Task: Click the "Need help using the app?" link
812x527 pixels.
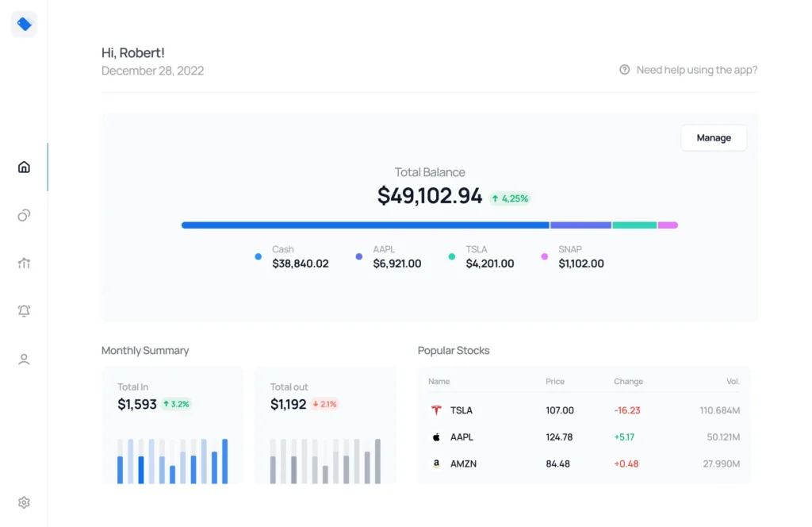Action: (696, 70)
